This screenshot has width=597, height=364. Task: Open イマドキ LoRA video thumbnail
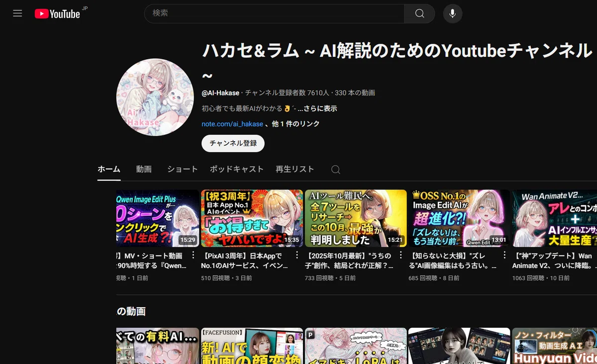(x=356, y=346)
